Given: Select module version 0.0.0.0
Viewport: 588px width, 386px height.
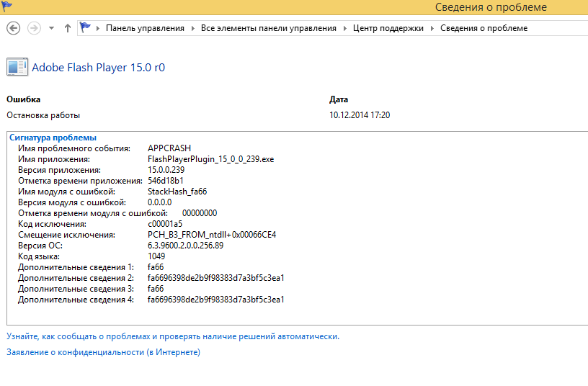Looking at the screenshot, I should point(159,202).
